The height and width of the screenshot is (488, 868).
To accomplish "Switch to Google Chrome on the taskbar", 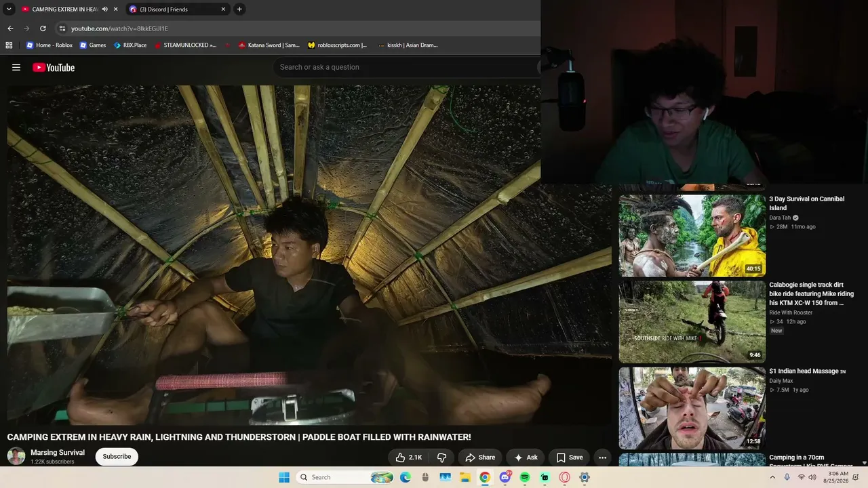I will click(x=485, y=477).
